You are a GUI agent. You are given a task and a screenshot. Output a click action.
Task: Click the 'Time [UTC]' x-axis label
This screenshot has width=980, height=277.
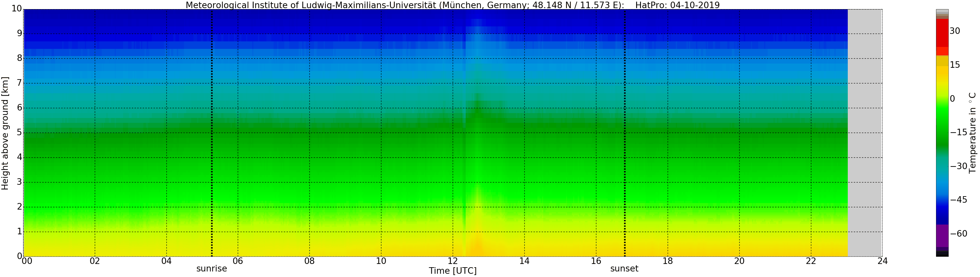click(452, 271)
